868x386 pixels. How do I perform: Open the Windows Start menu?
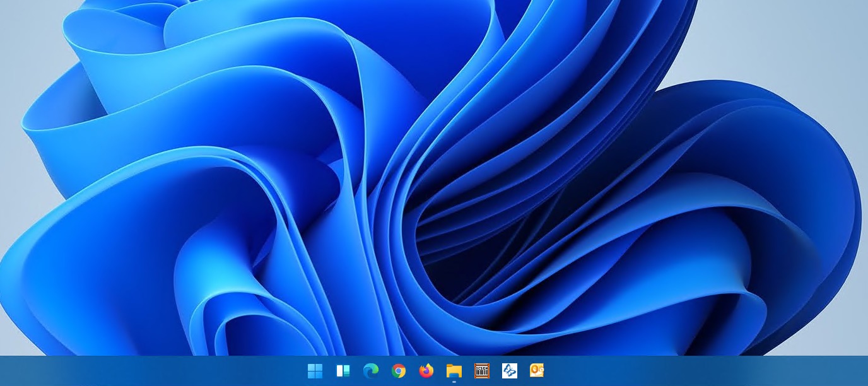coord(315,371)
